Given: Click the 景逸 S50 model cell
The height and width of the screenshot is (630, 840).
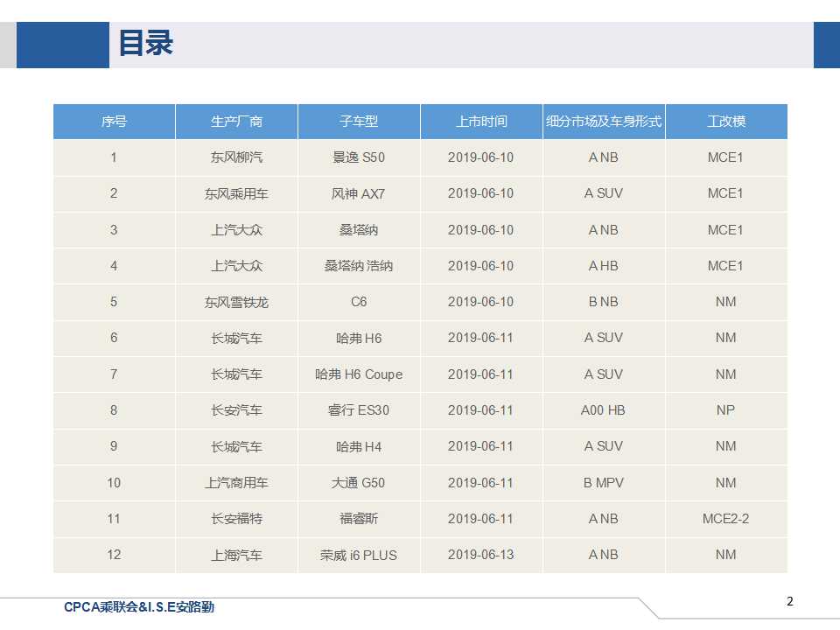Looking at the screenshot, I should (359, 157).
